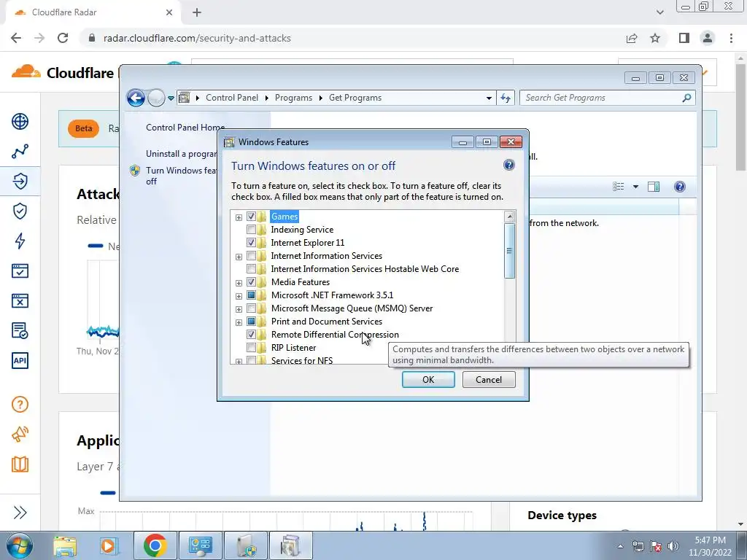Expand the Cloudflare sidebar with double chevron
The width and height of the screenshot is (747, 560).
[x=20, y=513]
